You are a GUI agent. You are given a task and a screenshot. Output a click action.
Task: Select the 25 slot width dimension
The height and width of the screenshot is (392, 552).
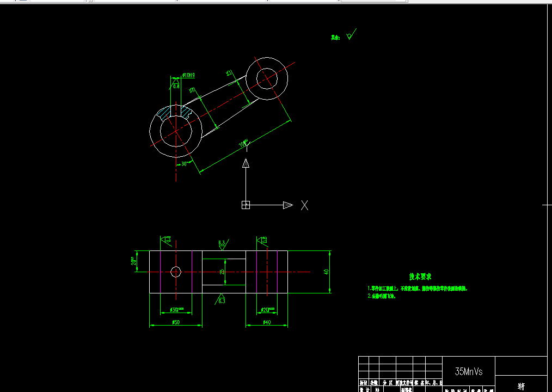(x=222, y=272)
